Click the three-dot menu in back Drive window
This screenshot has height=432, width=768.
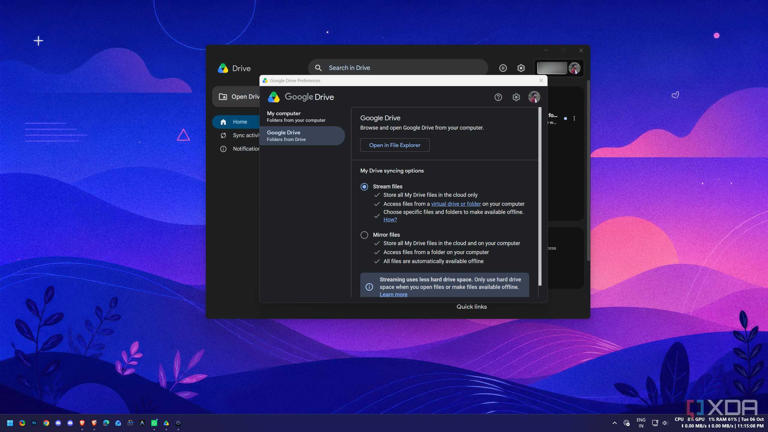point(574,119)
